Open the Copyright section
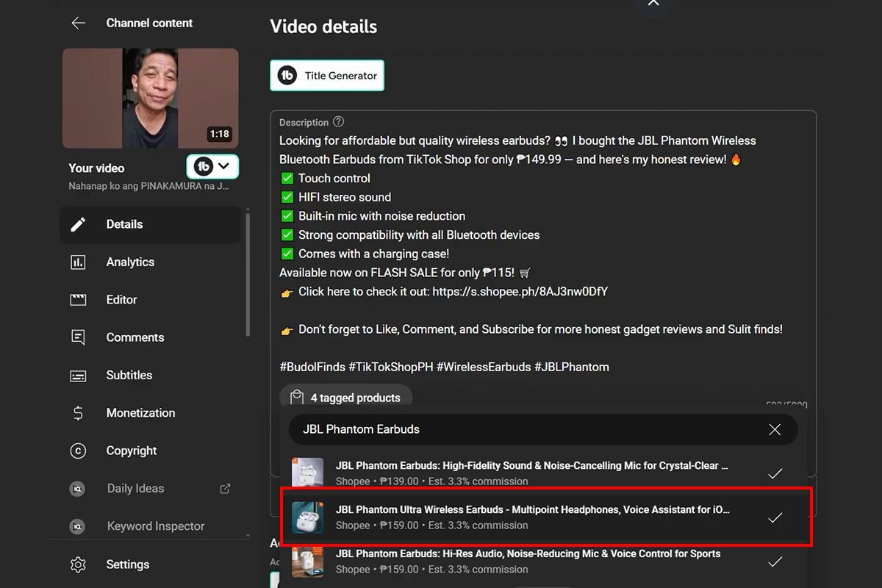 (150, 451)
